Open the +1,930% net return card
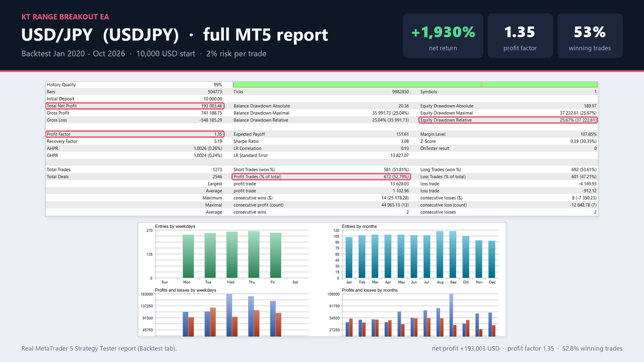644x362 pixels. coord(443,36)
